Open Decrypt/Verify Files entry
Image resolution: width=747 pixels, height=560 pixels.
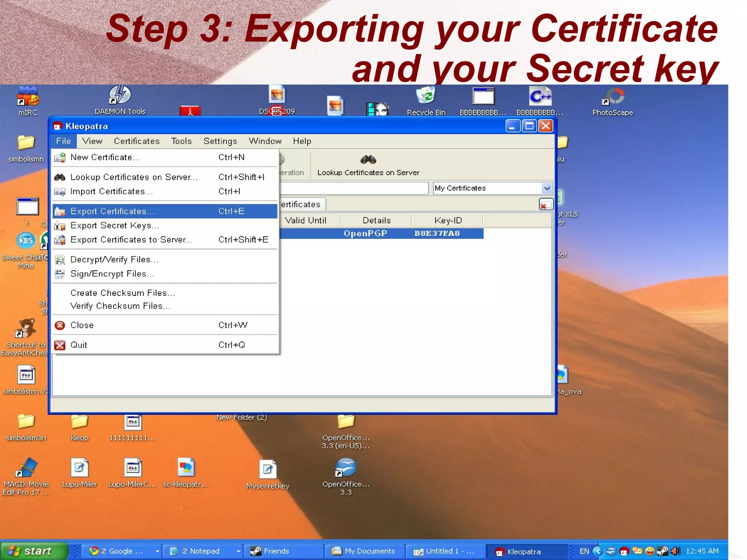(165, 259)
